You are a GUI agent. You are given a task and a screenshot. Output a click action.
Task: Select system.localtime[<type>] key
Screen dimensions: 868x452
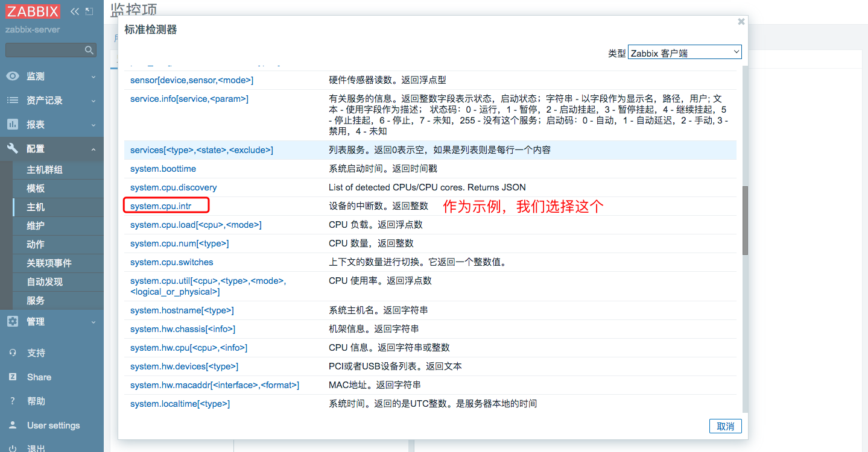pos(180,404)
